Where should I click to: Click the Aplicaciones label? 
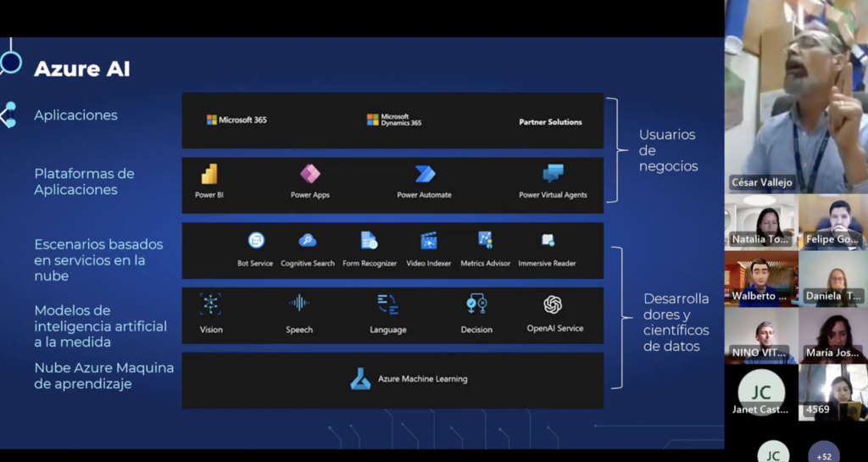[x=75, y=115]
